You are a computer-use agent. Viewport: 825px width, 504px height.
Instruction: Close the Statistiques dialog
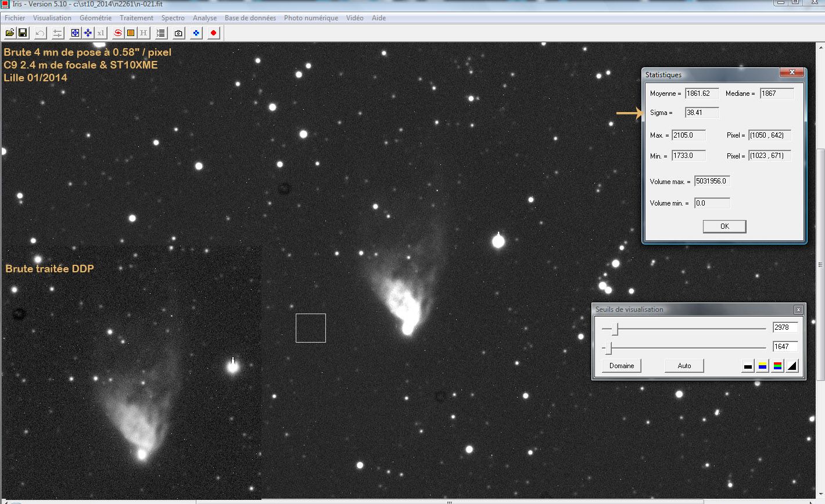click(791, 73)
